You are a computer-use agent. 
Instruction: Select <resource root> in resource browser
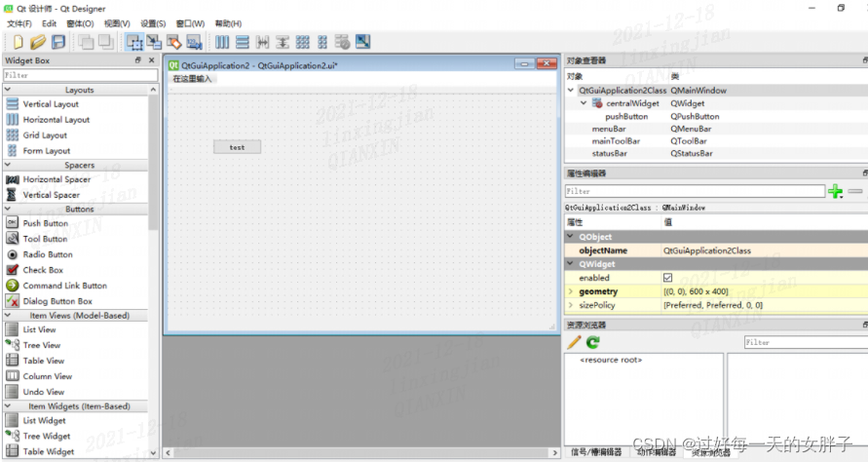click(x=611, y=360)
